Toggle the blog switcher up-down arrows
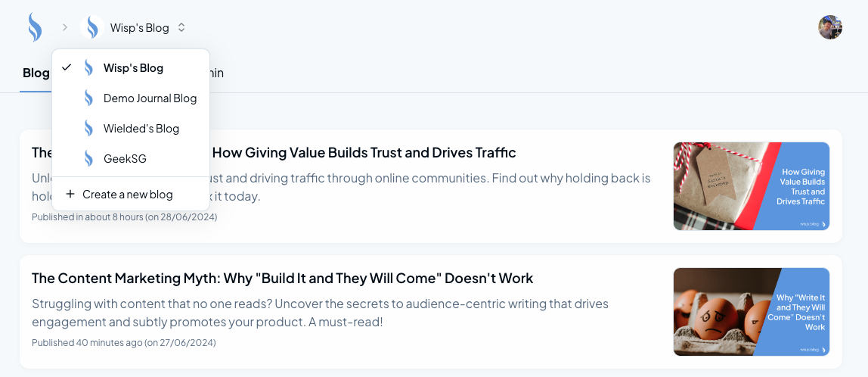The height and width of the screenshot is (377, 868). coord(181,27)
